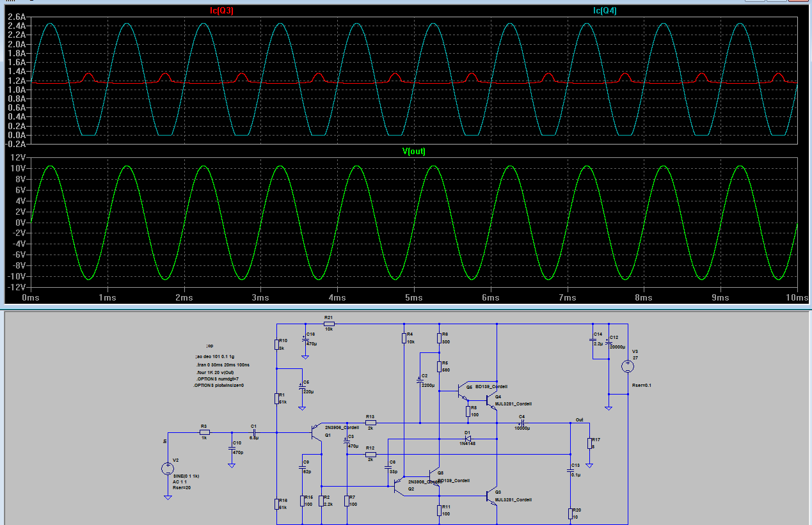Click the 5ms time axis label
Viewport: 812px width, 525px height.
coord(414,298)
